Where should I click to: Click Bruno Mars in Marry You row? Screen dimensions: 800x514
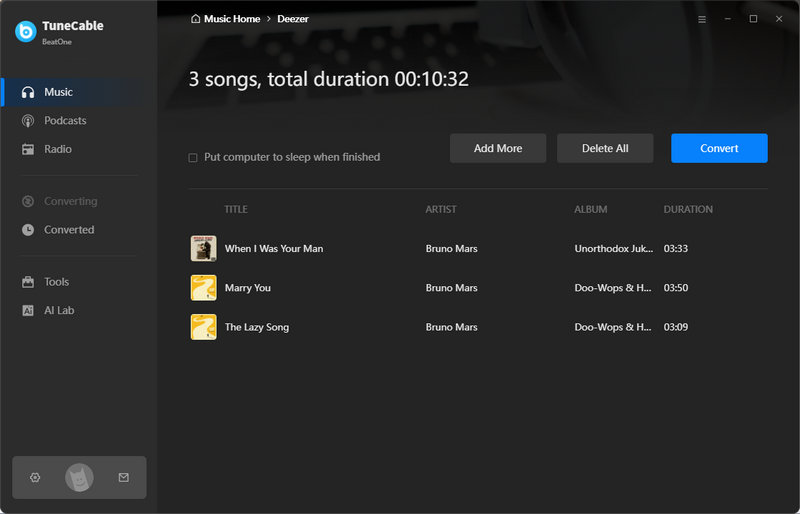(x=452, y=288)
